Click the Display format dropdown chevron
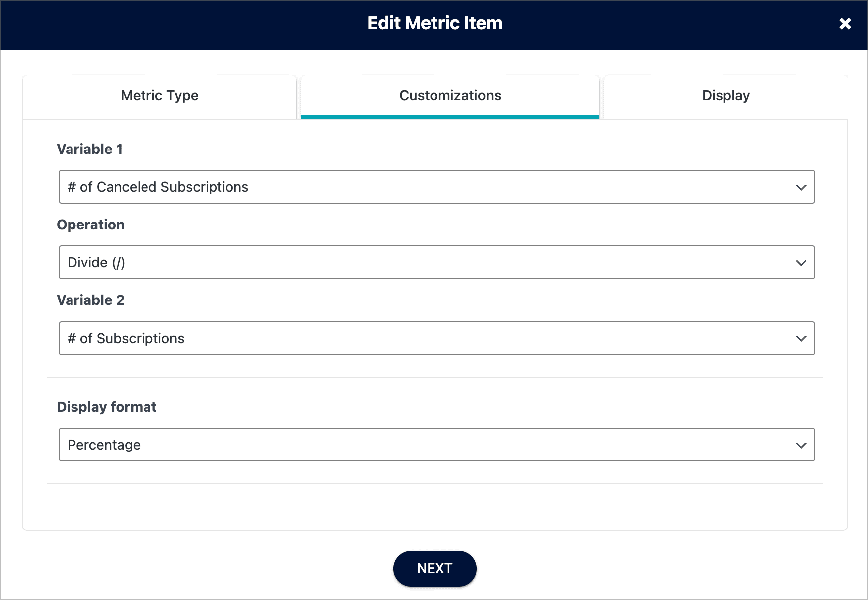868x600 pixels. tap(801, 445)
